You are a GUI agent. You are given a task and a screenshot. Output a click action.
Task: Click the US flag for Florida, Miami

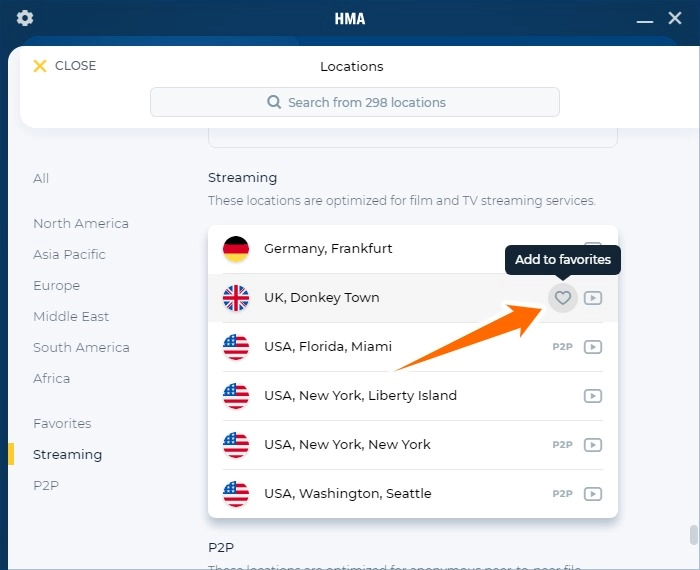click(x=236, y=347)
